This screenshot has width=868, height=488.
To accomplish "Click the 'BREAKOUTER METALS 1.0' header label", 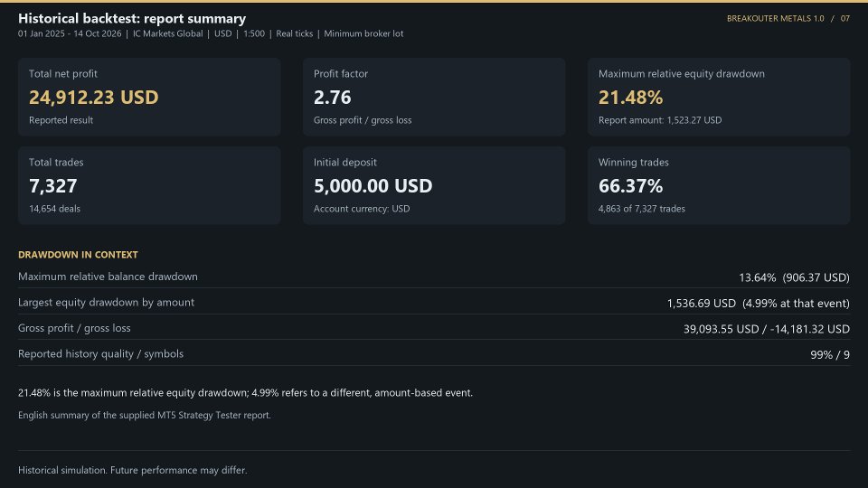I will coord(776,18).
